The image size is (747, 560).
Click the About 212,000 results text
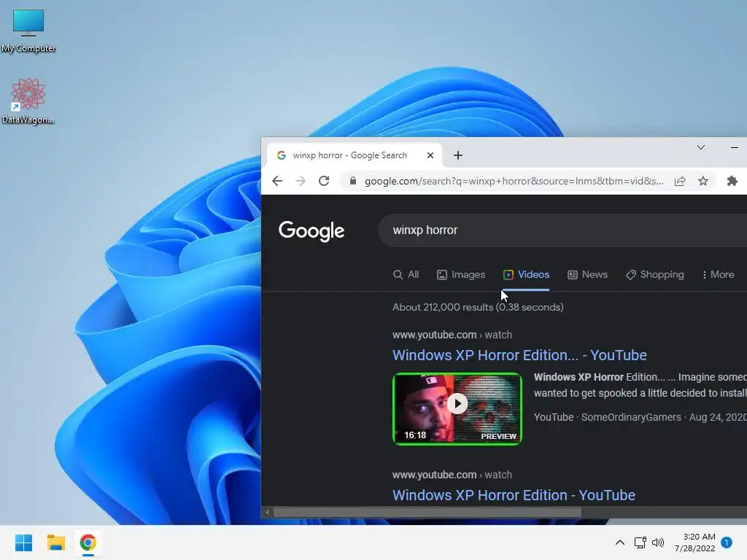point(478,307)
